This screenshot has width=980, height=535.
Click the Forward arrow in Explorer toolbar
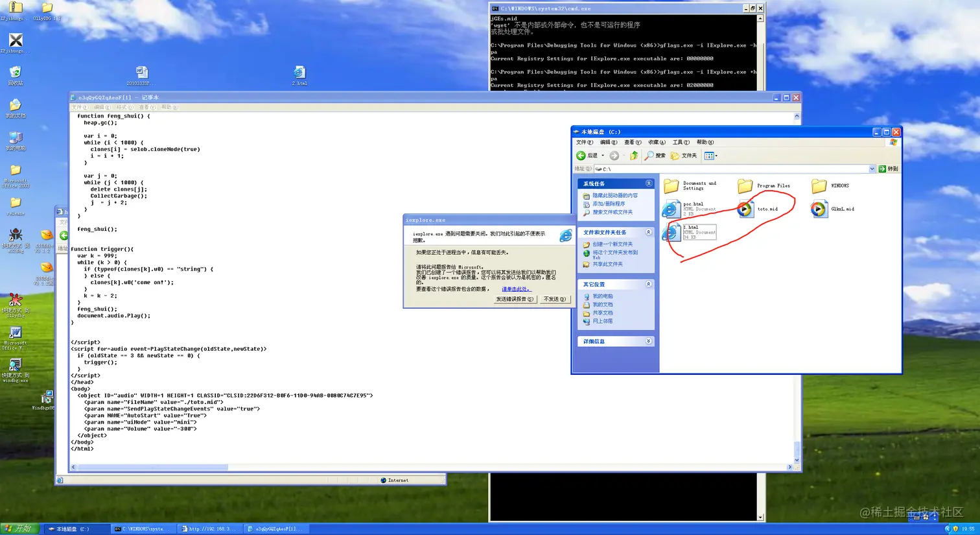pos(614,156)
